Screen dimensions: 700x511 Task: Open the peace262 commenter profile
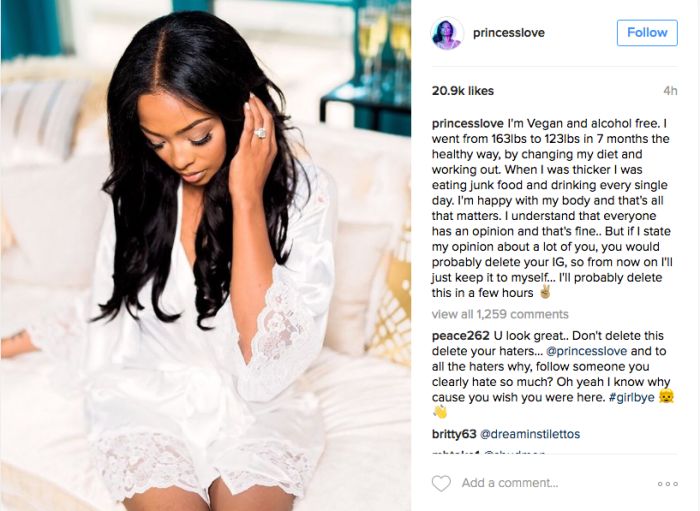pos(460,336)
